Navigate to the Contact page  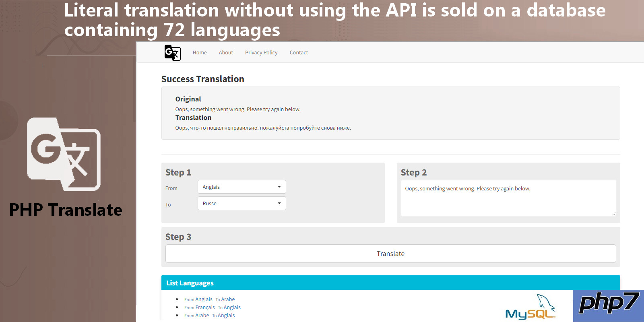pos(299,53)
